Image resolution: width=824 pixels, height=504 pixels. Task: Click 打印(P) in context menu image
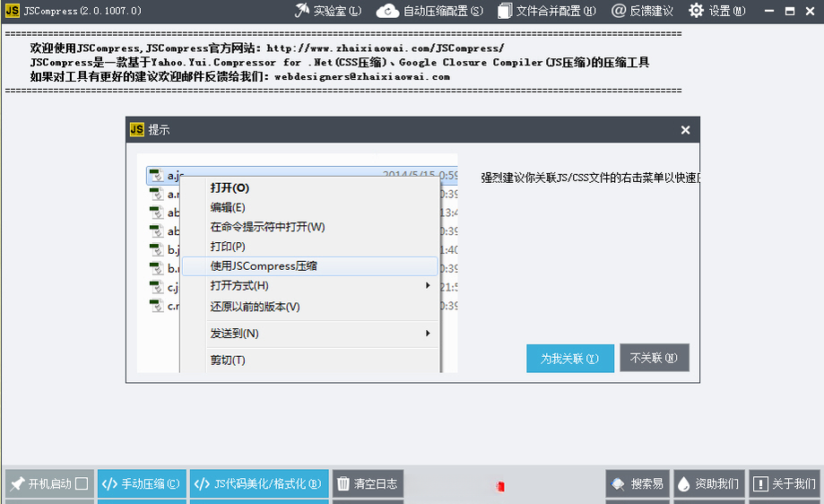(228, 246)
